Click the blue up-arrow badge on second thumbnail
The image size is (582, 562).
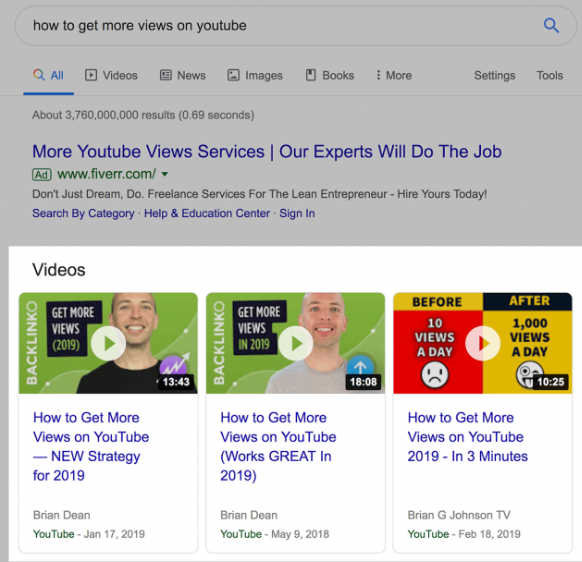point(360,367)
